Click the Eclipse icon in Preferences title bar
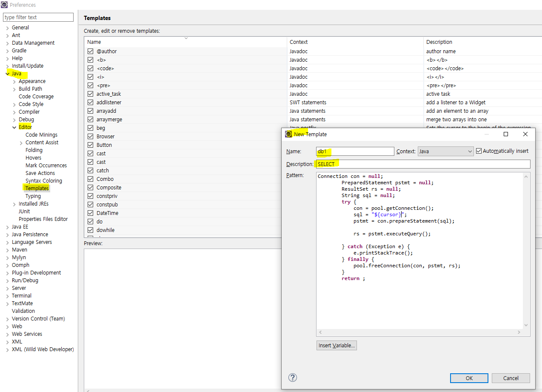 point(4,5)
